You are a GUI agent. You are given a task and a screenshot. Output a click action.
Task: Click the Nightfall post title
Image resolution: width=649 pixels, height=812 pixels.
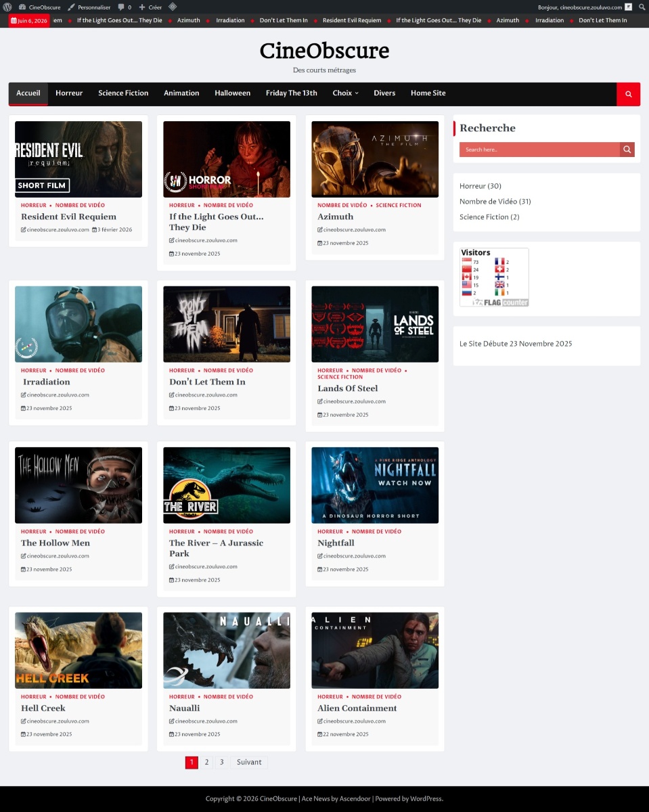(x=336, y=543)
